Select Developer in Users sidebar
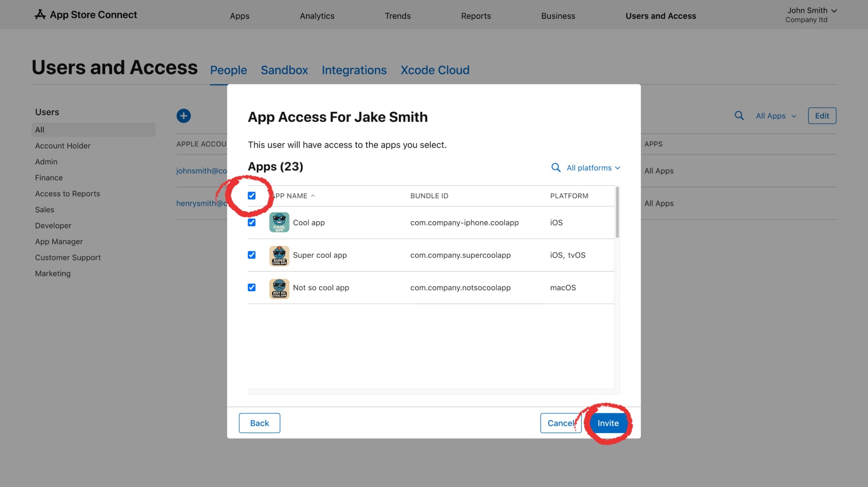The width and height of the screenshot is (868, 487). tap(53, 226)
